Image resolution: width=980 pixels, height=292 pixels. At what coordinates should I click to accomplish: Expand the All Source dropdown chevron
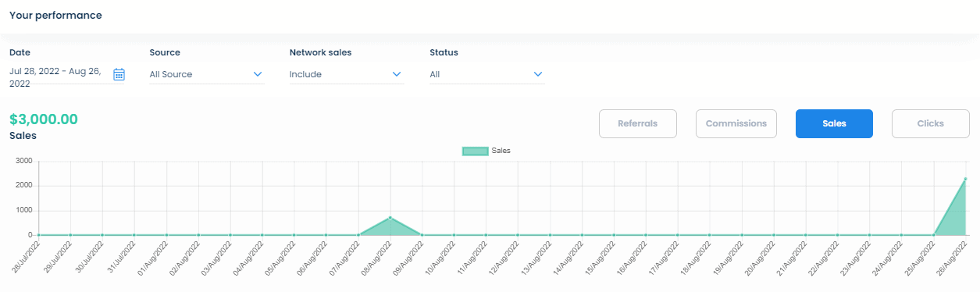tap(258, 74)
